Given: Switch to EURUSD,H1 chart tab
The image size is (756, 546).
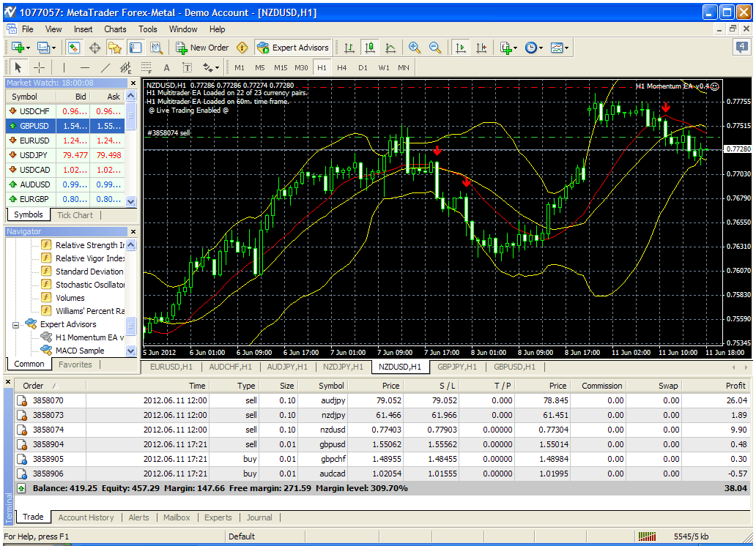Looking at the screenshot, I should point(171,367).
